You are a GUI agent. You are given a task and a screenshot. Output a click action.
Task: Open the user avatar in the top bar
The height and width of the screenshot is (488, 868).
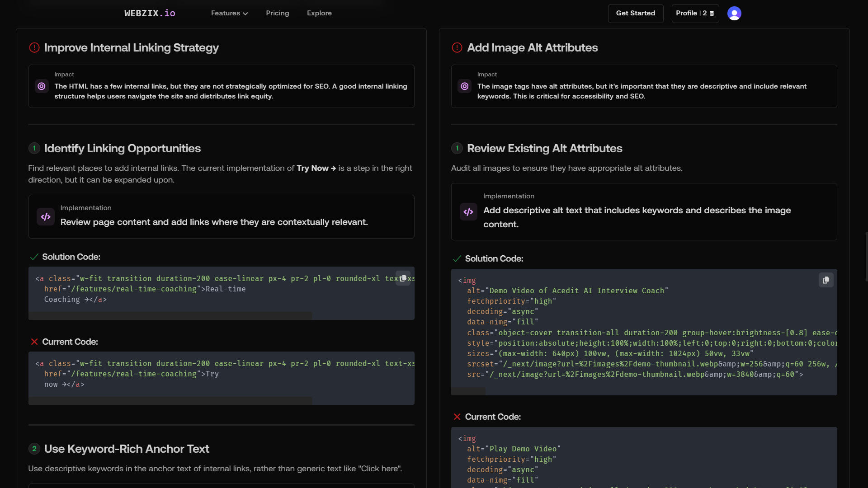(x=734, y=13)
